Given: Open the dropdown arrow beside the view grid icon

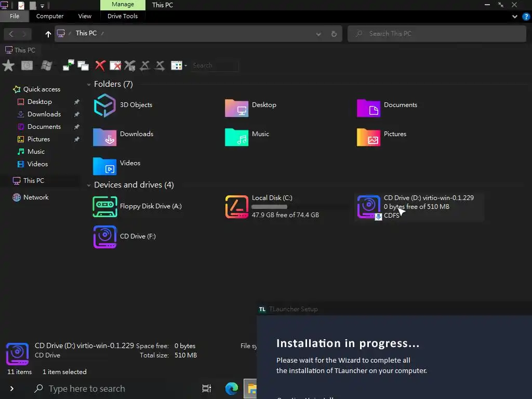Looking at the screenshot, I should [185, 65].
